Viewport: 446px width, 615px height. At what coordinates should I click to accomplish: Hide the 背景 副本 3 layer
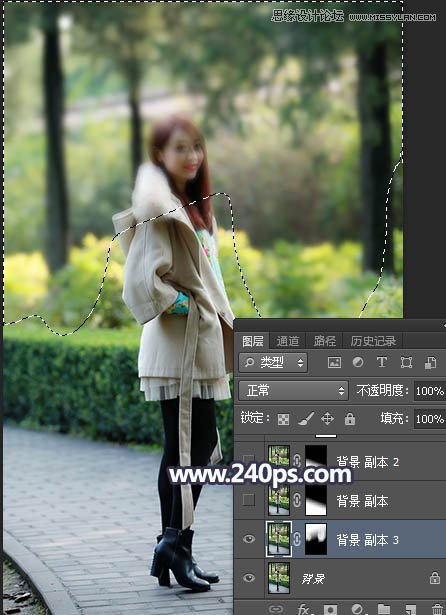249,539
